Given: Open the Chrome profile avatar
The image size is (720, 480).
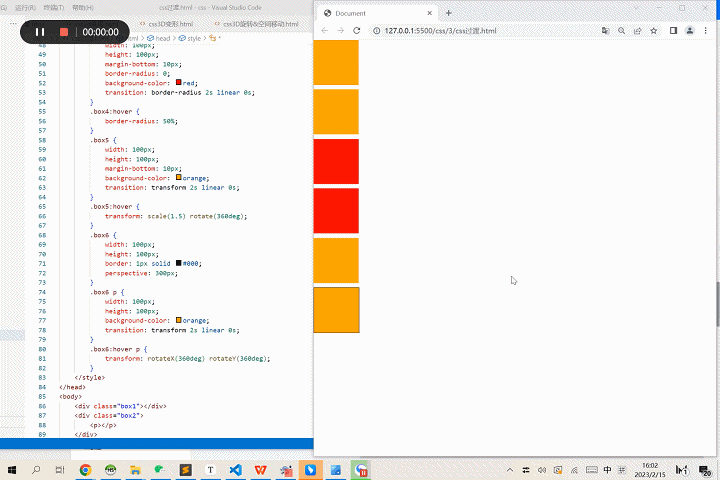Looking at the screenshot, I should click(690, 31).
